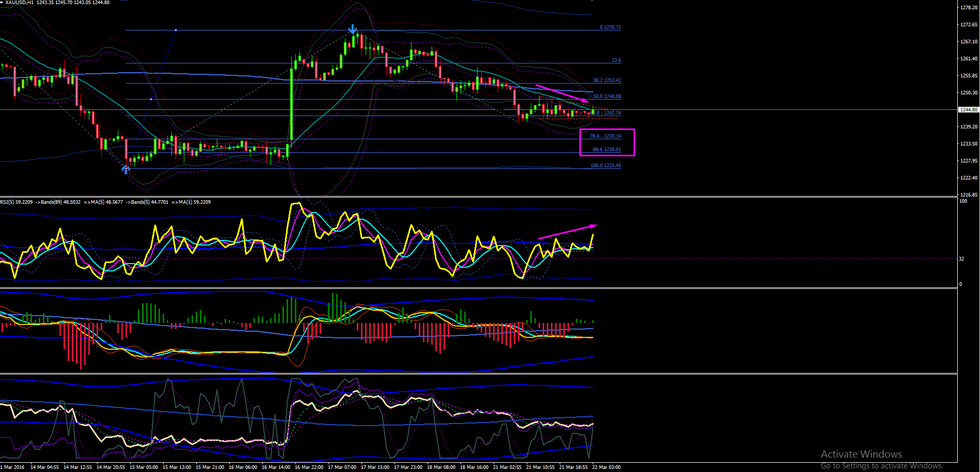Click 1261.40 on the price scale
The height and width of the screenshot is (472, 980).
pos(969,59)
